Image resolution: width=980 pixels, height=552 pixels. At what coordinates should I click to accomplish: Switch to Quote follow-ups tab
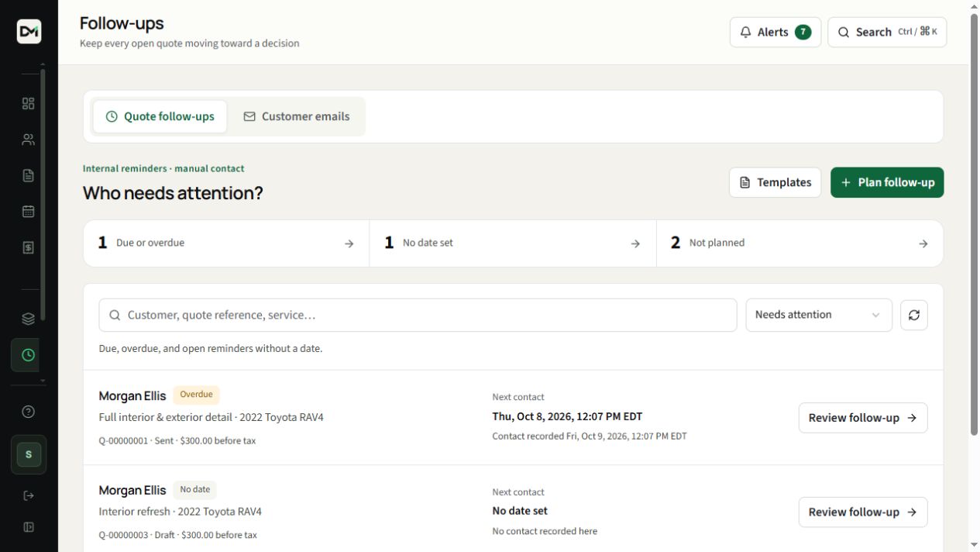160,116
